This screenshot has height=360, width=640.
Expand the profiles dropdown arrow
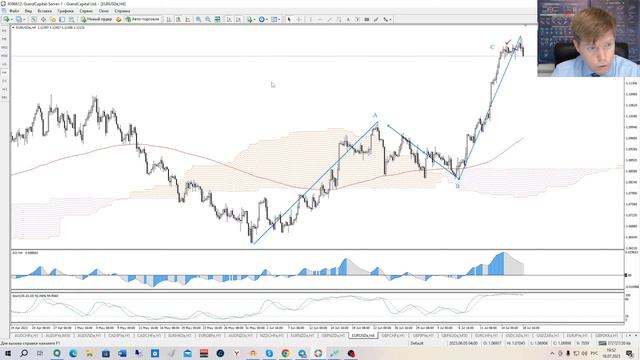(24, 19)
